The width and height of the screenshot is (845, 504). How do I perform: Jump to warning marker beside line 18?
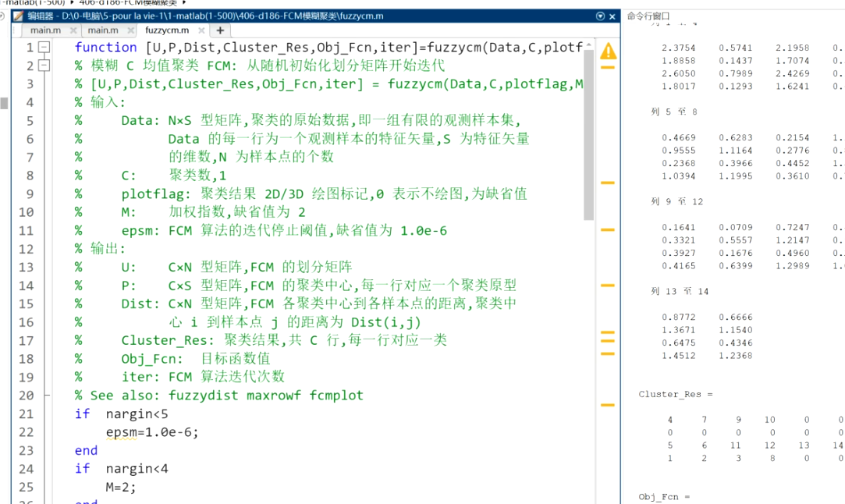tap(608, 353)
